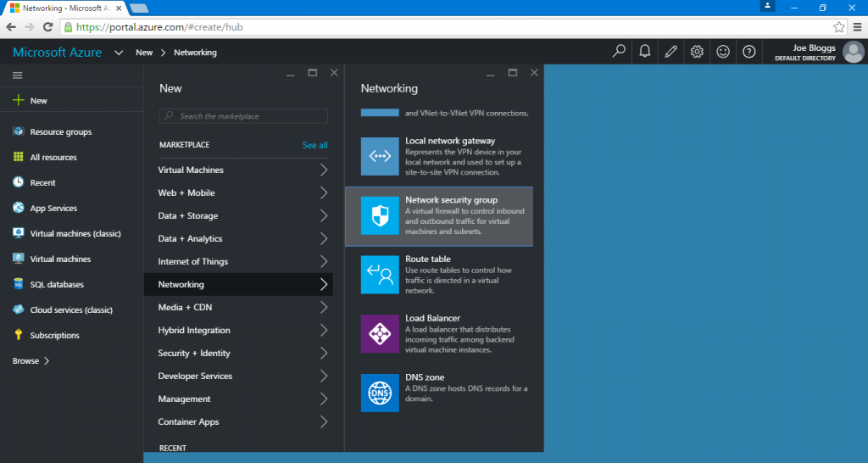Maximize the Networking blade
This screenshot has height=463, width=868.
point(512,73)
